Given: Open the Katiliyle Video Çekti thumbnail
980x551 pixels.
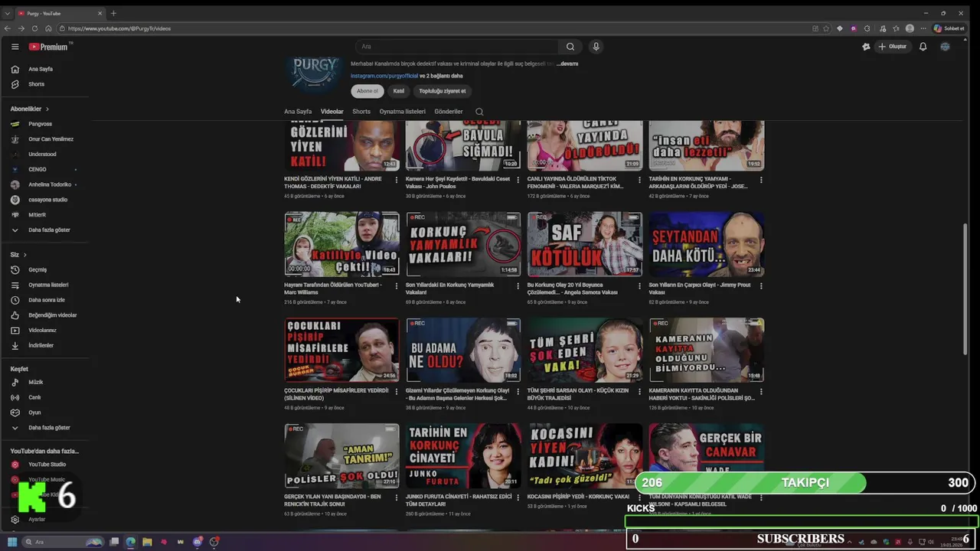Looking at the screenshot, I should coord(341,244).
